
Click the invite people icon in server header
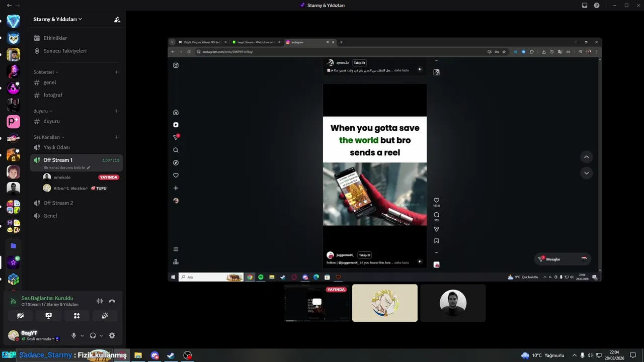coord(117,20)
